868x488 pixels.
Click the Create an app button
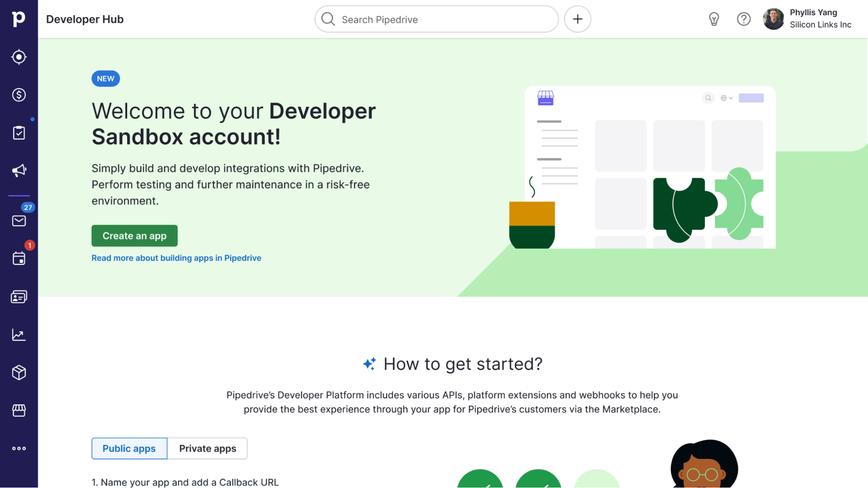tap(134, 236)
